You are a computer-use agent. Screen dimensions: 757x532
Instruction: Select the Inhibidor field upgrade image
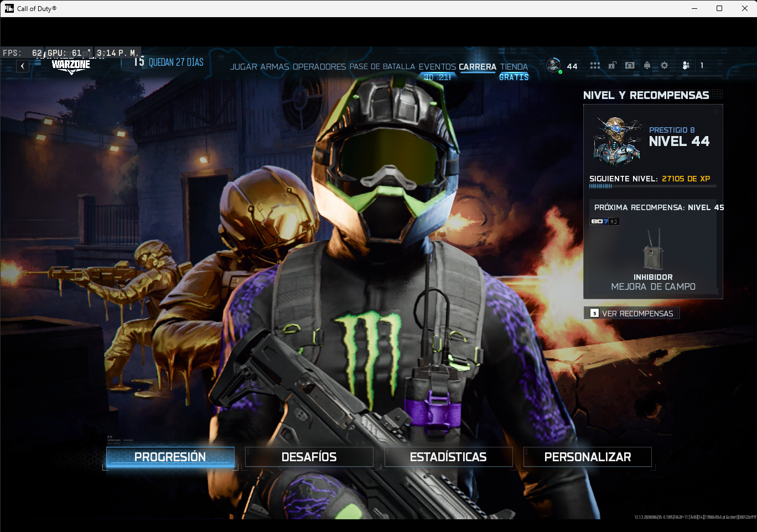coord(654,249)
